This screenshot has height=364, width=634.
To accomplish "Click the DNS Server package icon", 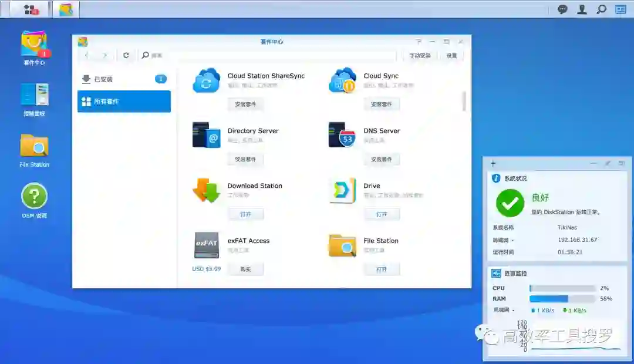I will tap(342, 134).
